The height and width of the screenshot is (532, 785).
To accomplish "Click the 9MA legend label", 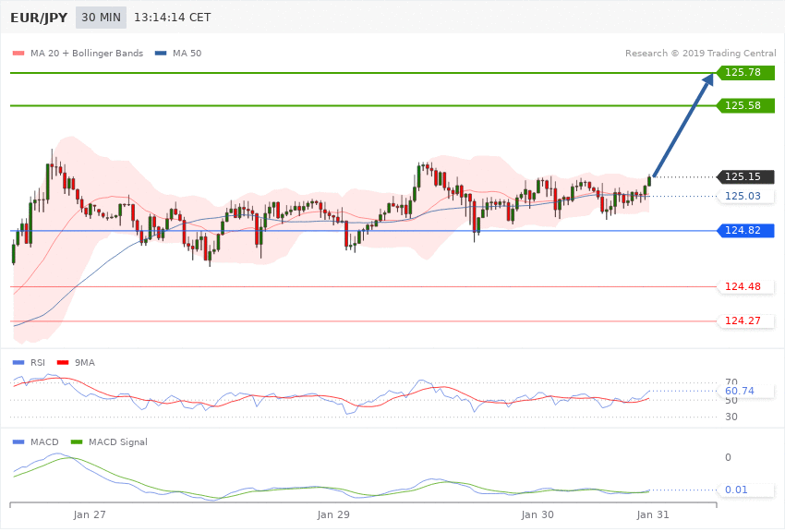I will [85, 363].
